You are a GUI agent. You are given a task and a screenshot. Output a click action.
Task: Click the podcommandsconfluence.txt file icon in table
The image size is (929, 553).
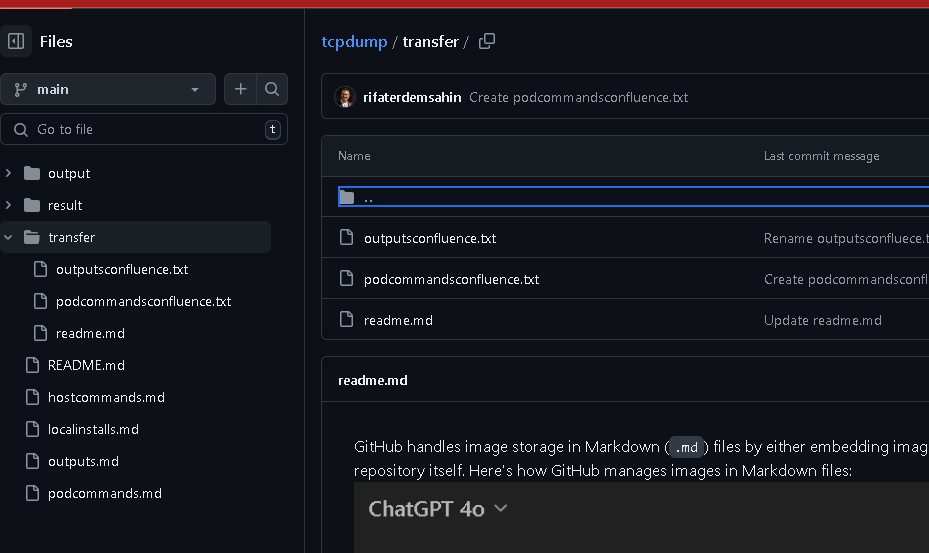[347, 279]
